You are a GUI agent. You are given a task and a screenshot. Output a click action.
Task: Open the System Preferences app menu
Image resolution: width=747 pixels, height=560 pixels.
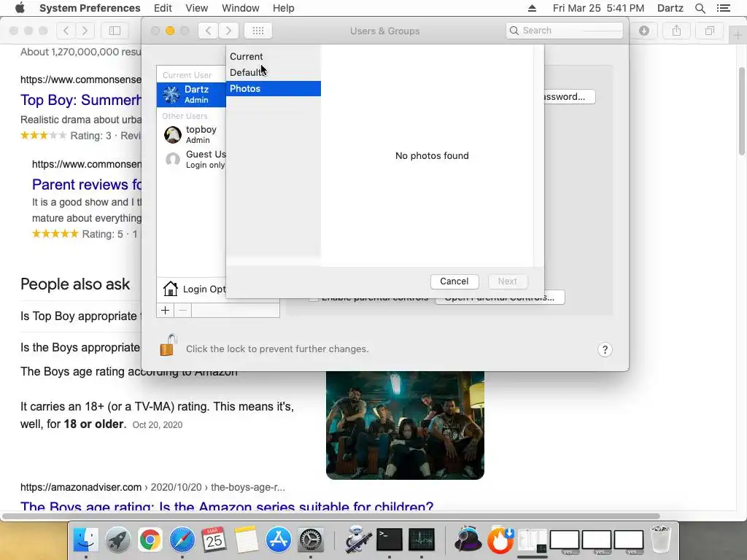coord(90,8)
